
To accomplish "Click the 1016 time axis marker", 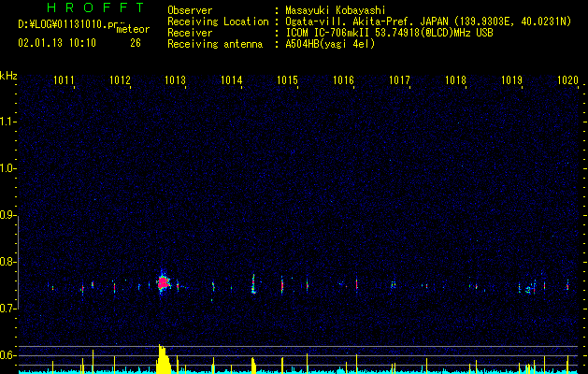I will 343,79.
